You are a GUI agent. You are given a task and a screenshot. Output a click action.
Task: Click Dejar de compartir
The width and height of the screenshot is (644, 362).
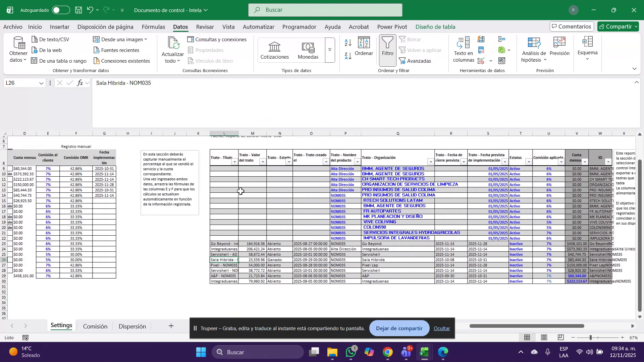(399, 328)
